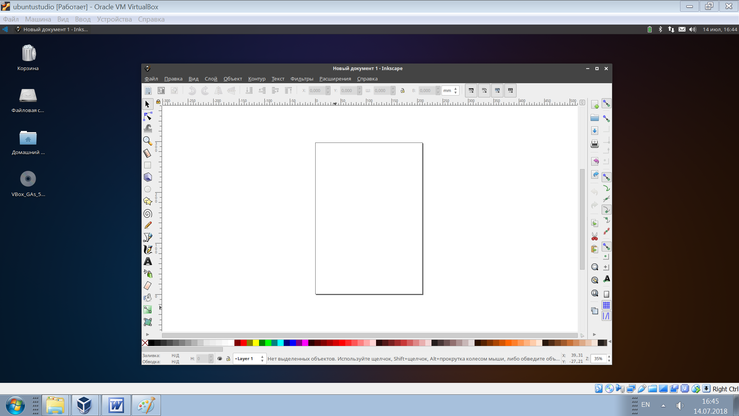739x416 pixels.
Task: Click the Zoom to fit selection icon
Action: click(x=595, y=267)
